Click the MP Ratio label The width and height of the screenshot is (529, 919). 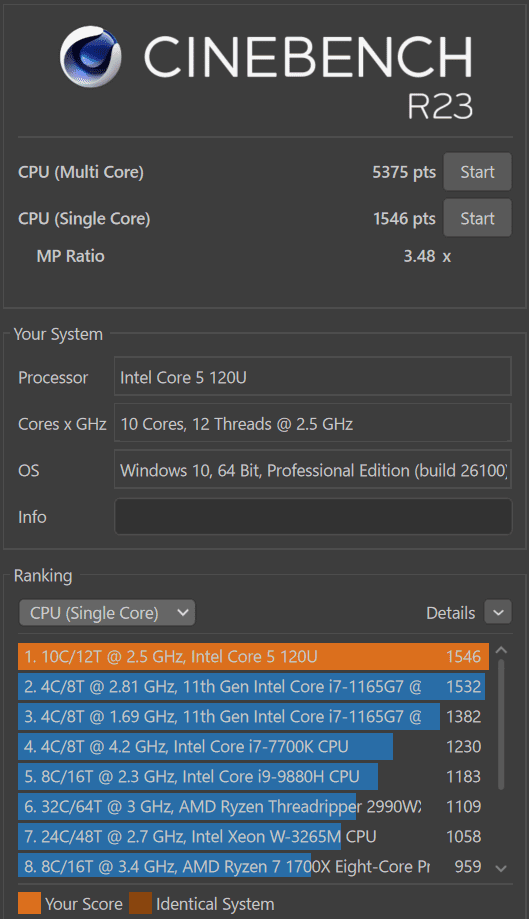click(x=70, y=256)
